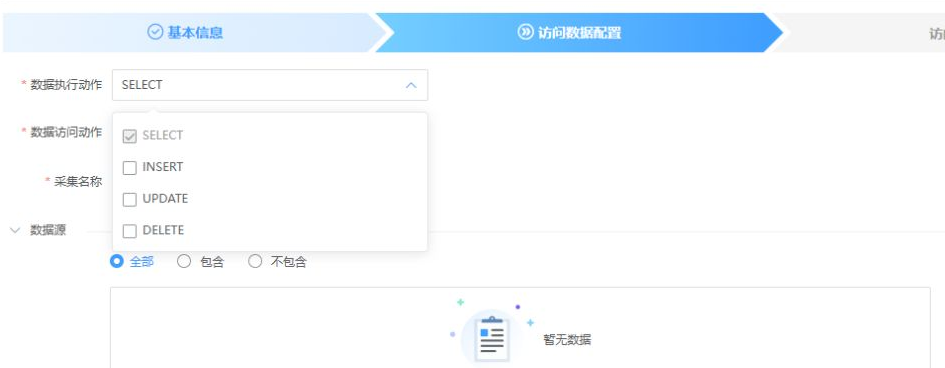Click the 数据执行动作 label
The image size is (945, 368).
click(x=66, y=85)
